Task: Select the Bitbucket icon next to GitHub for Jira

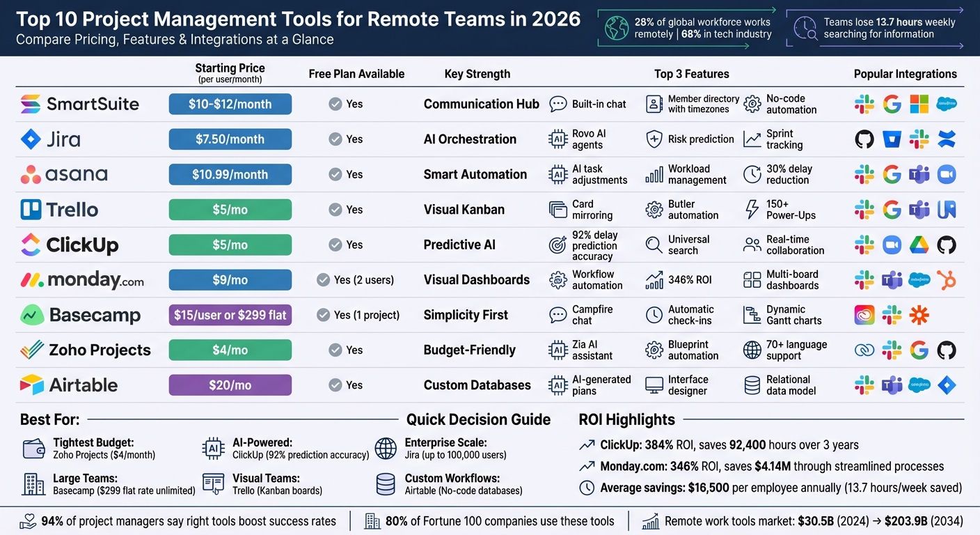Action: pyautogui.click(x=892, y=139)
